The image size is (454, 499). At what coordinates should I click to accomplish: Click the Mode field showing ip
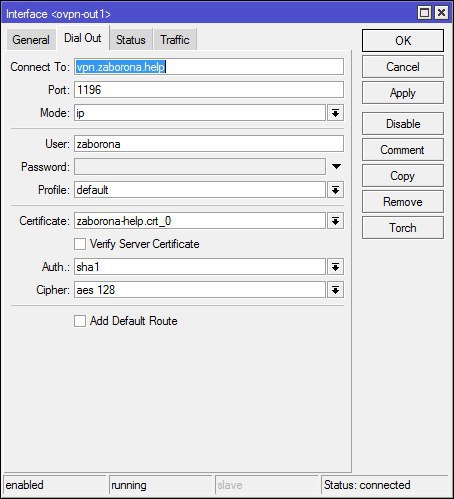point(200,113)
